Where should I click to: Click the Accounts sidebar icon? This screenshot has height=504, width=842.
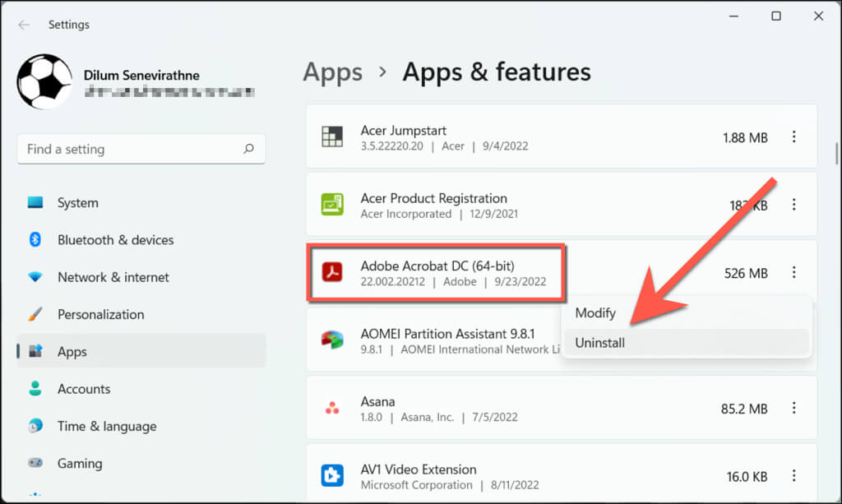[x=35, y=389]
